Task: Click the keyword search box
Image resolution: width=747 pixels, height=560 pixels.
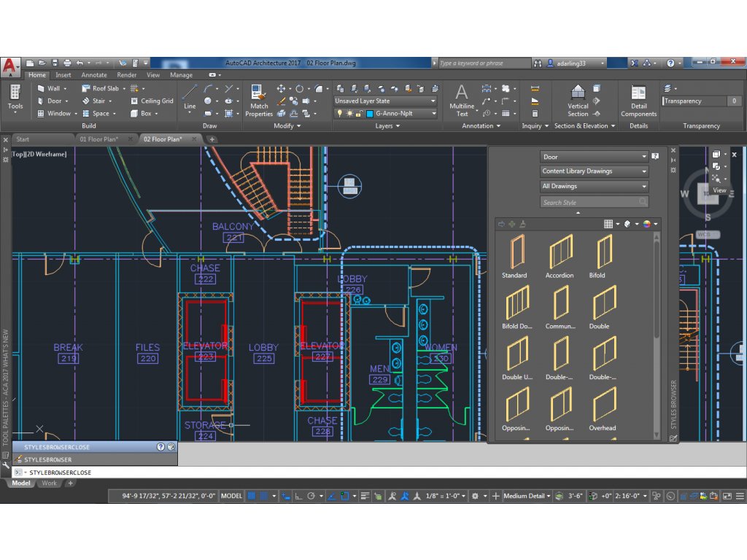Action: 484,63
